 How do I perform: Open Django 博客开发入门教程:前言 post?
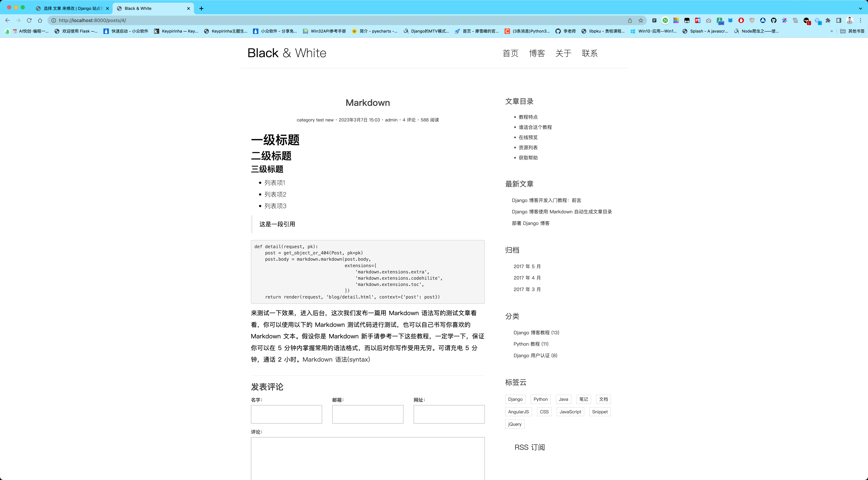546,200
